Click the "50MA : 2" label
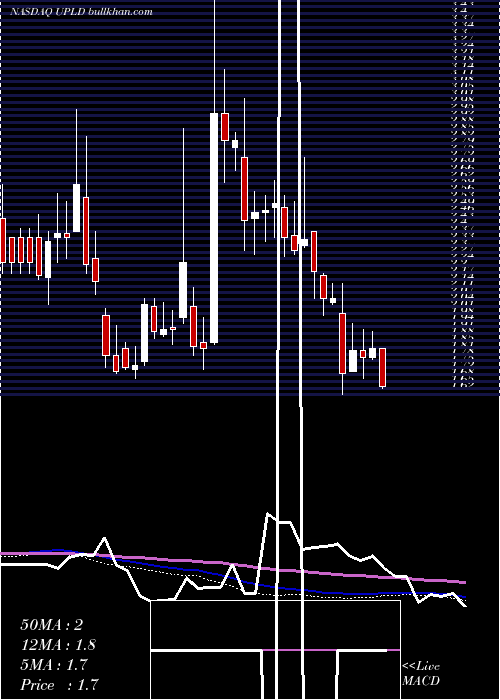Screen dimensions: 500x700 coord(51,625)
